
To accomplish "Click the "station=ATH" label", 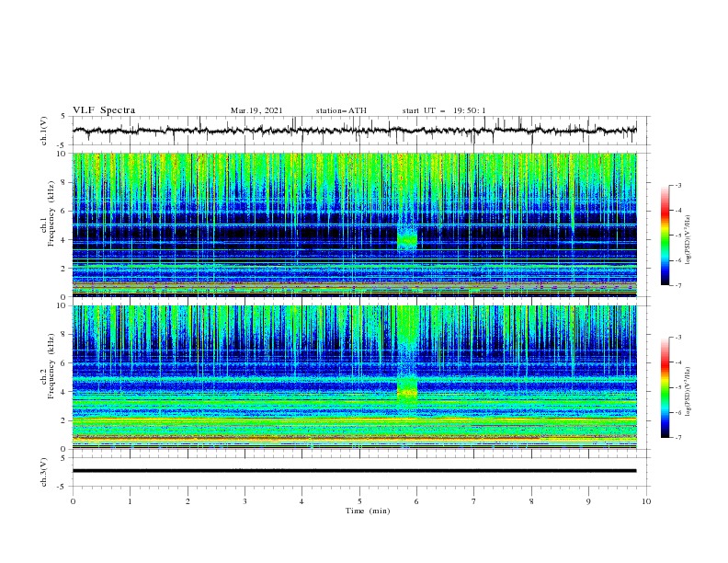I will (341, 110).
